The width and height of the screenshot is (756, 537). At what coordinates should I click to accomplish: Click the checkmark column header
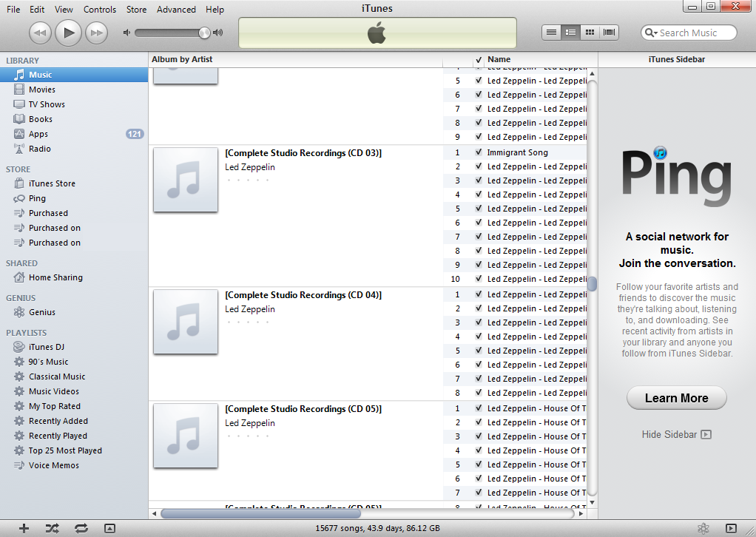click(479, 60)
